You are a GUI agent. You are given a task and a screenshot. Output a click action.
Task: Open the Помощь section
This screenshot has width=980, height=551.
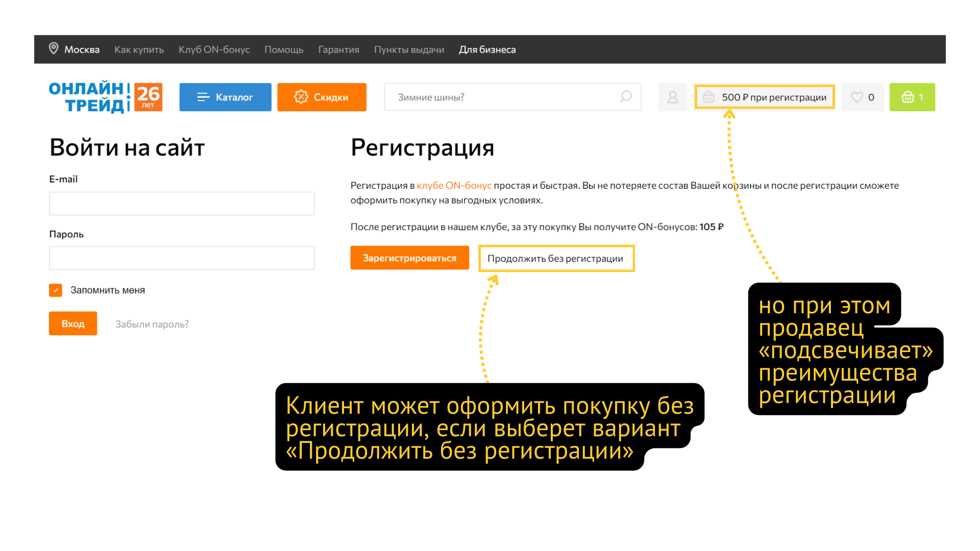[284, 49]
